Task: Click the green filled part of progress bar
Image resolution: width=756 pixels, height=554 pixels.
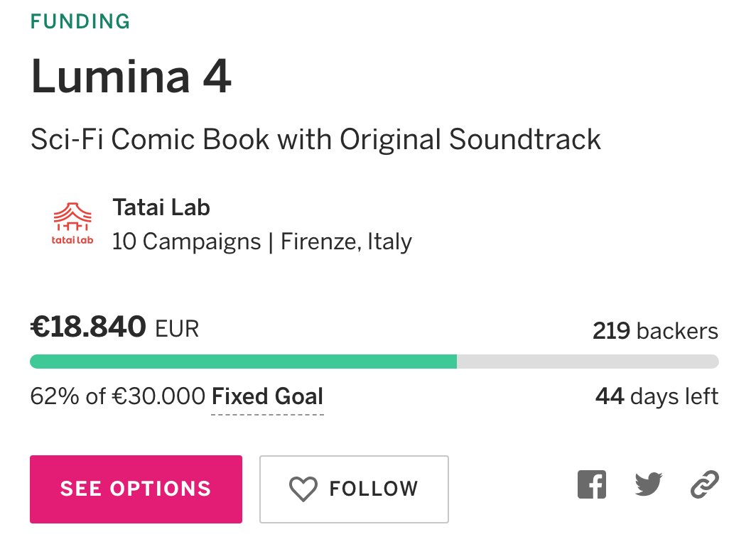Action: point(242,362)
